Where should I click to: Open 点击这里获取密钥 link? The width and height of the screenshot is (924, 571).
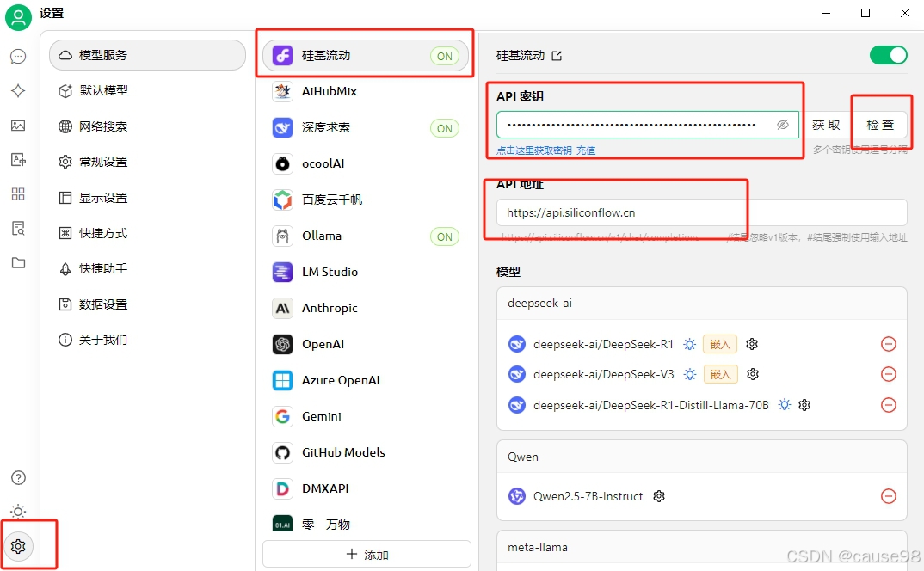point(534,150)
